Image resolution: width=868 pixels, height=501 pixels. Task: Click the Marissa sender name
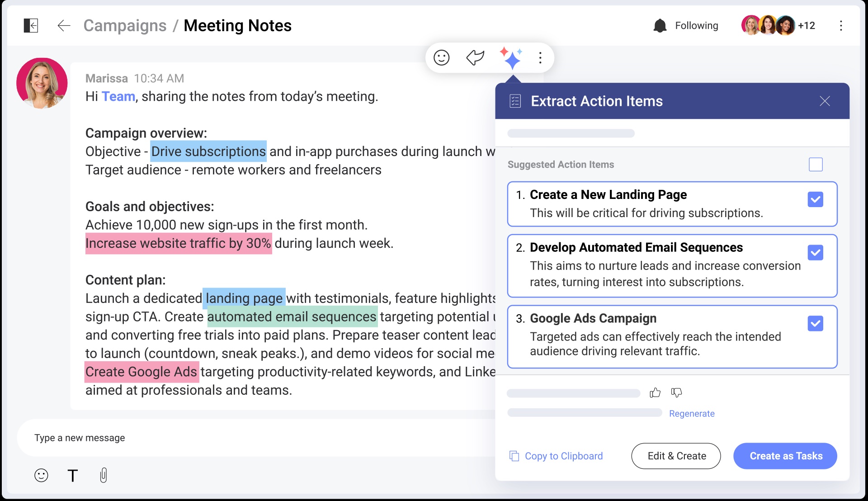107,78
